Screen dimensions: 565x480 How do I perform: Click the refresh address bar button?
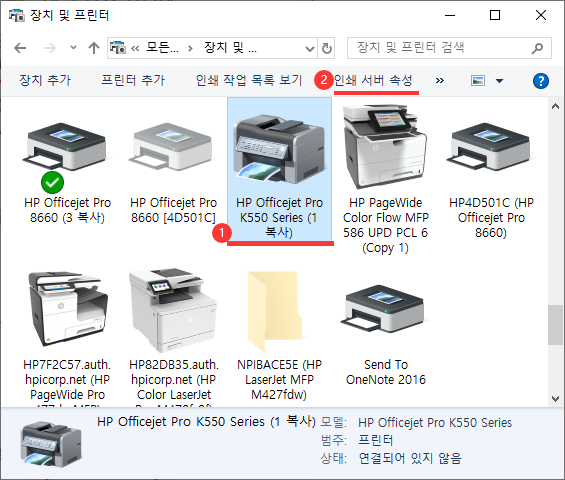click(x=326, y=48)
